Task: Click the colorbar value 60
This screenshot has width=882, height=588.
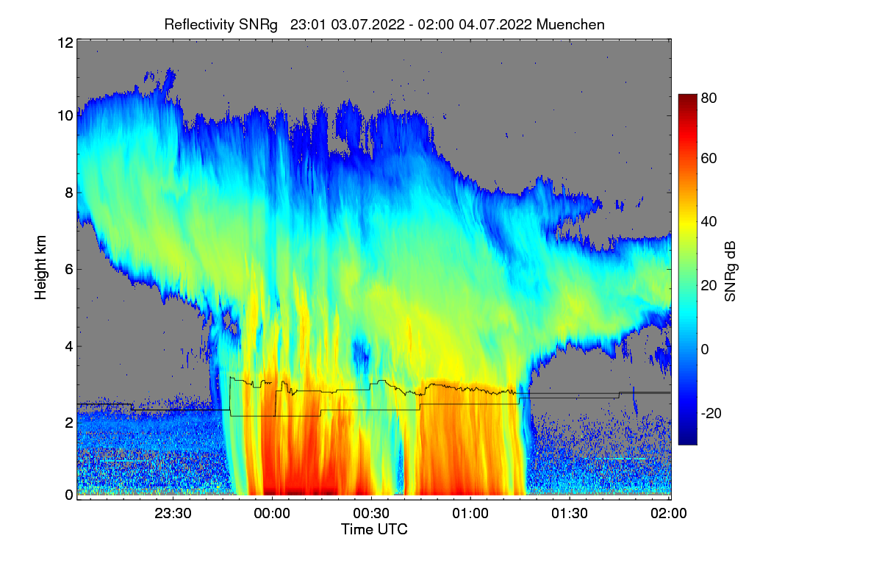Action: (x=709, y=158)
